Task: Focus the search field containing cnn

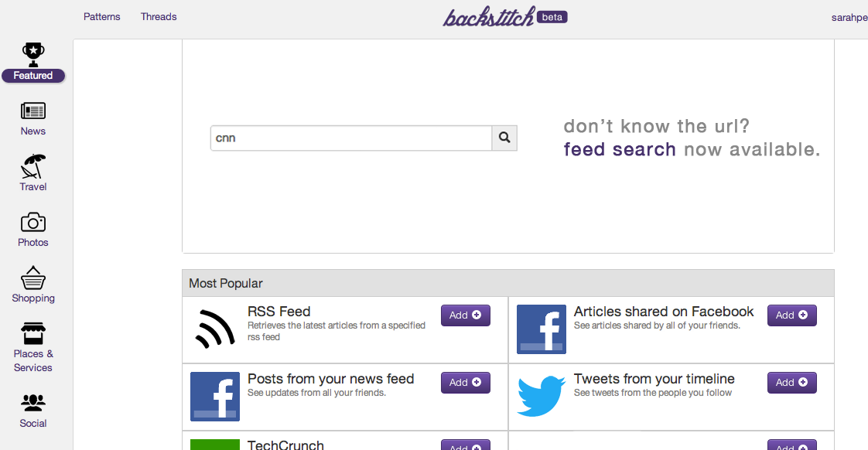Action: (x=351, y=138)
